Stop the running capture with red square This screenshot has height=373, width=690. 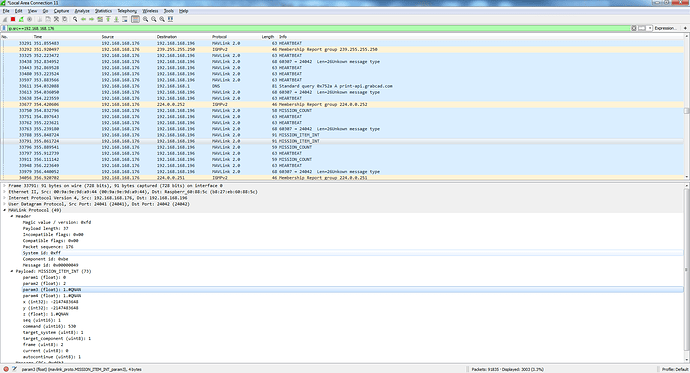click(x=13, y=19)
